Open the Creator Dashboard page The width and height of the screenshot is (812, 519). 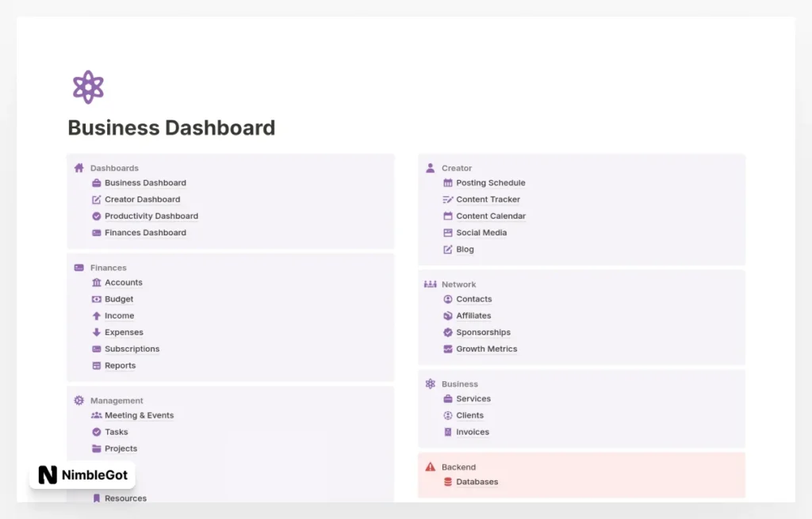142,200
